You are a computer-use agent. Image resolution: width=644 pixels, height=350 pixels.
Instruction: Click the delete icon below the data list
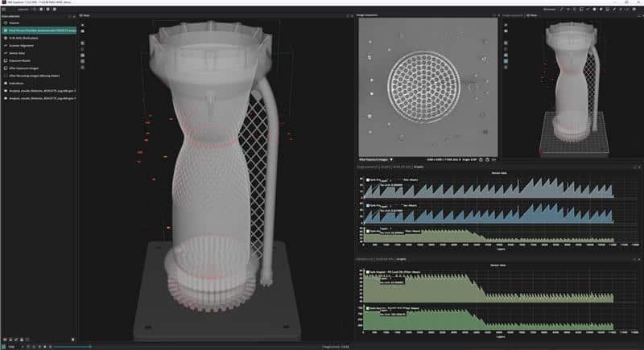(x=73, y=339)
